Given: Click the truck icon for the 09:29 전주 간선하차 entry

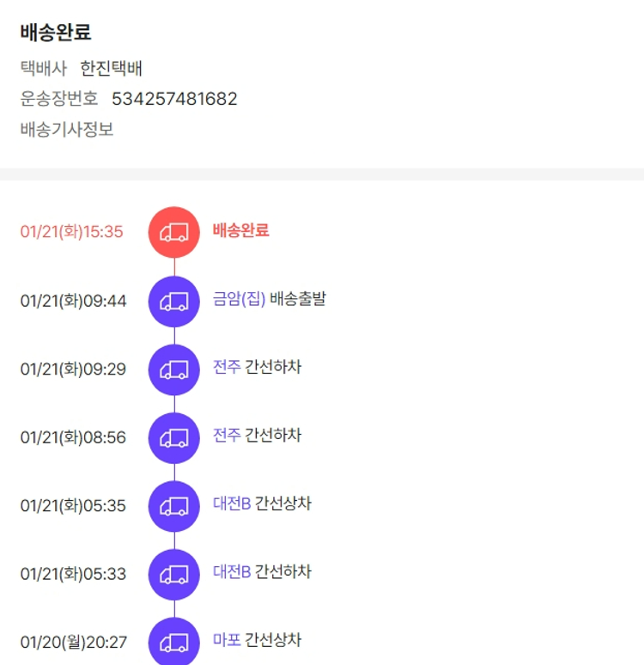Looking at the screenshot, I should click(174, 369).
